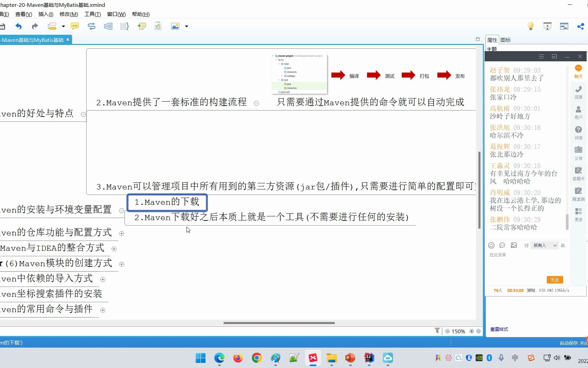This screenshot has width=588, height=368.
Task: Open the 答题卡 answer sheet icon
Action: (x=578, y=174)
